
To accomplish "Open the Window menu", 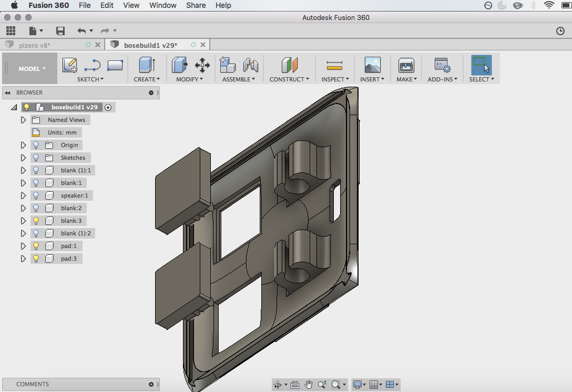I will [162, 5].
